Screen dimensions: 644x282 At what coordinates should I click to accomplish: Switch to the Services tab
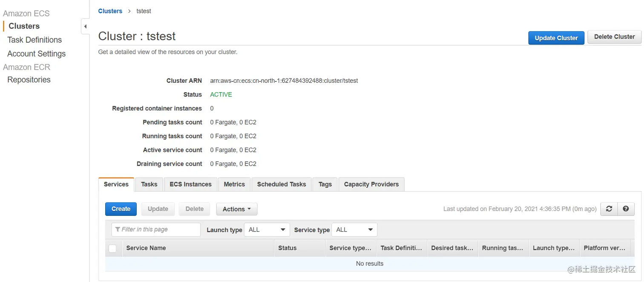pos(116,184)
